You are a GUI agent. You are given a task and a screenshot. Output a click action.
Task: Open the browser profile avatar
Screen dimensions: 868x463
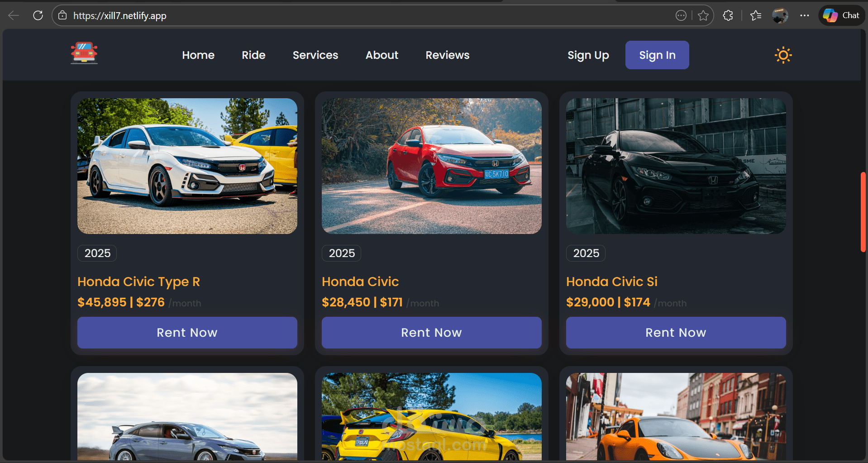(780, 16)
